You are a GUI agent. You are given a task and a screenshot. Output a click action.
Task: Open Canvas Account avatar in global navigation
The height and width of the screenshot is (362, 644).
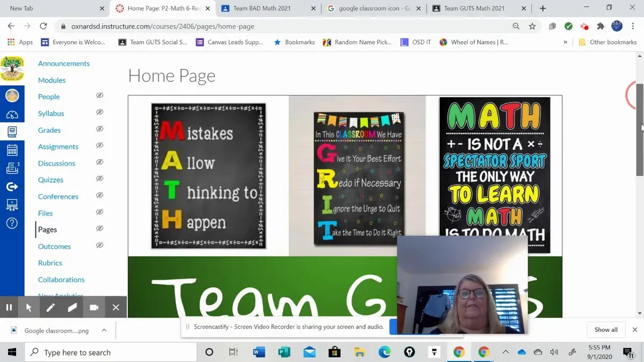coord(12,96)
